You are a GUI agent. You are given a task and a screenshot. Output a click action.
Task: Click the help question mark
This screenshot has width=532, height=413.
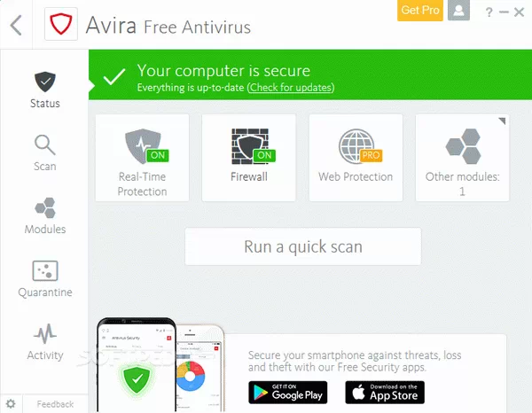point(489,12)
